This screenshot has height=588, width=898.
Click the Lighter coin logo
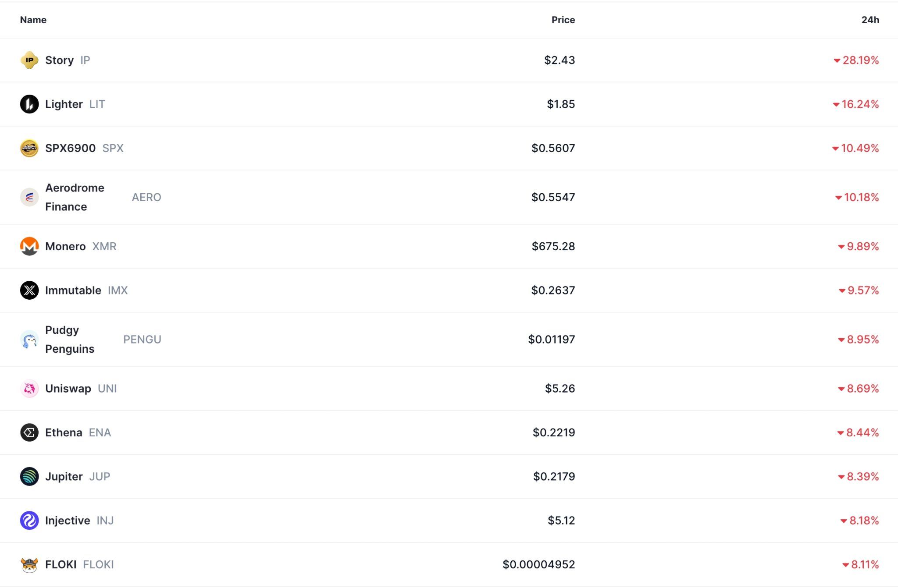click(29, 104)
